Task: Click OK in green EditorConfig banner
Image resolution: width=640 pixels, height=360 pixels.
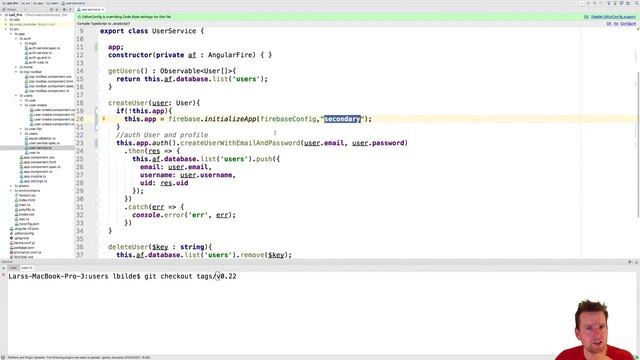Action: pos(586,17)
